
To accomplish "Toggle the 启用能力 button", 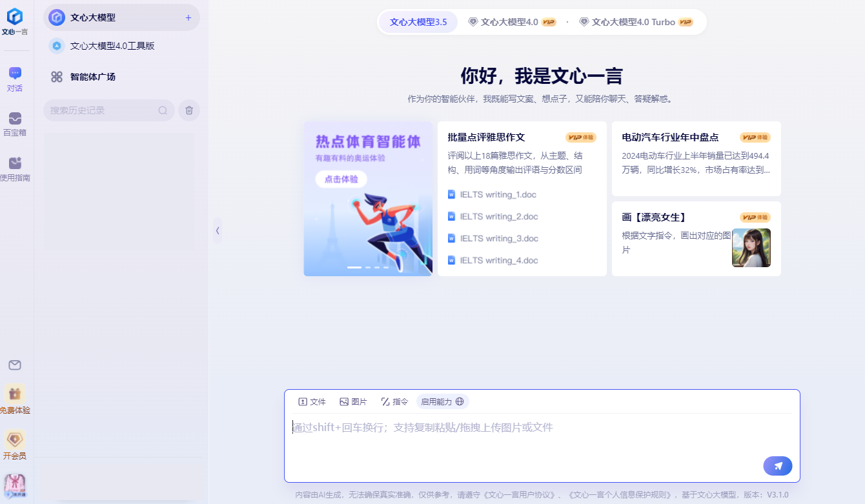I will (x=442, y=401).
